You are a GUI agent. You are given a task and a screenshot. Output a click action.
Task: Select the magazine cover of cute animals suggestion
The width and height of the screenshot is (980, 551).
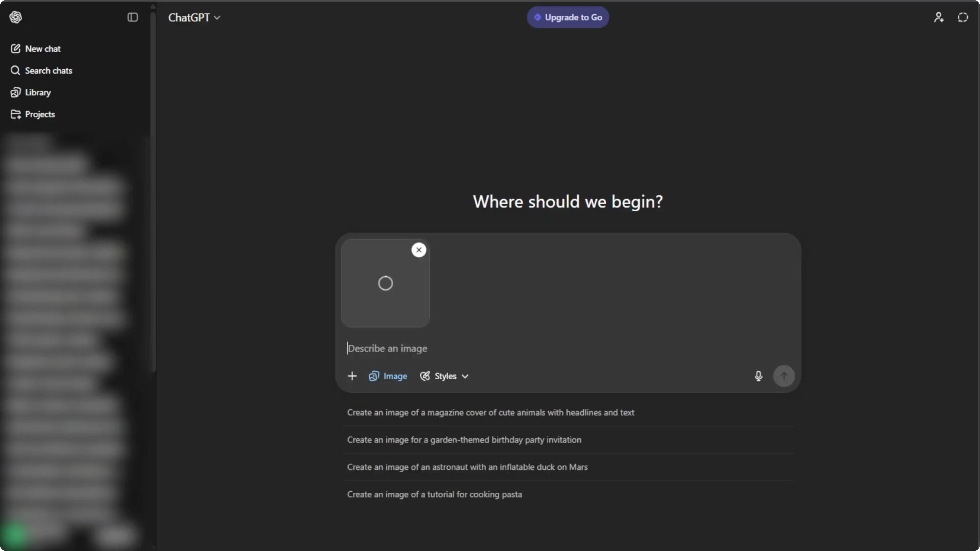568,413
